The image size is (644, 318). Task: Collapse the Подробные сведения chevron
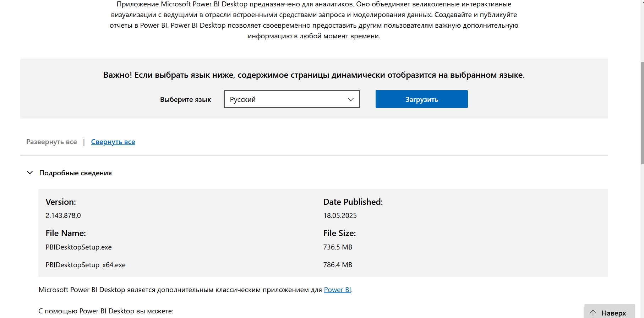pos(30,173)
